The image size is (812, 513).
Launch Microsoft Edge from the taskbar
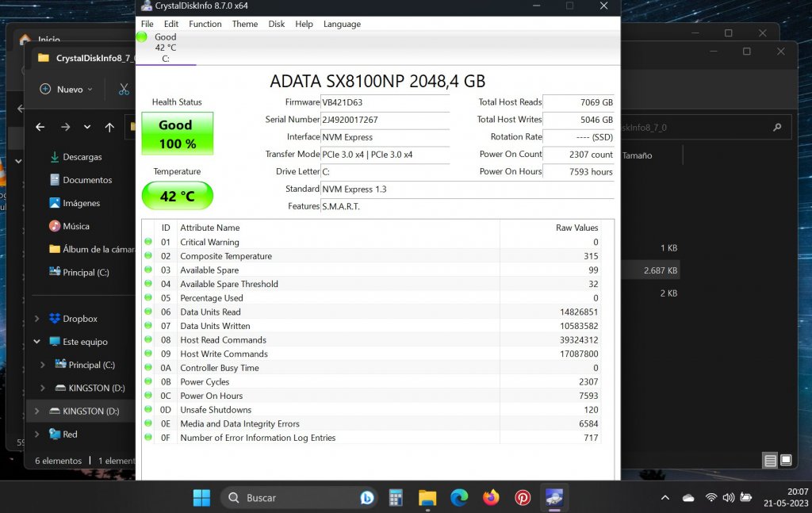tap(459, 497)
